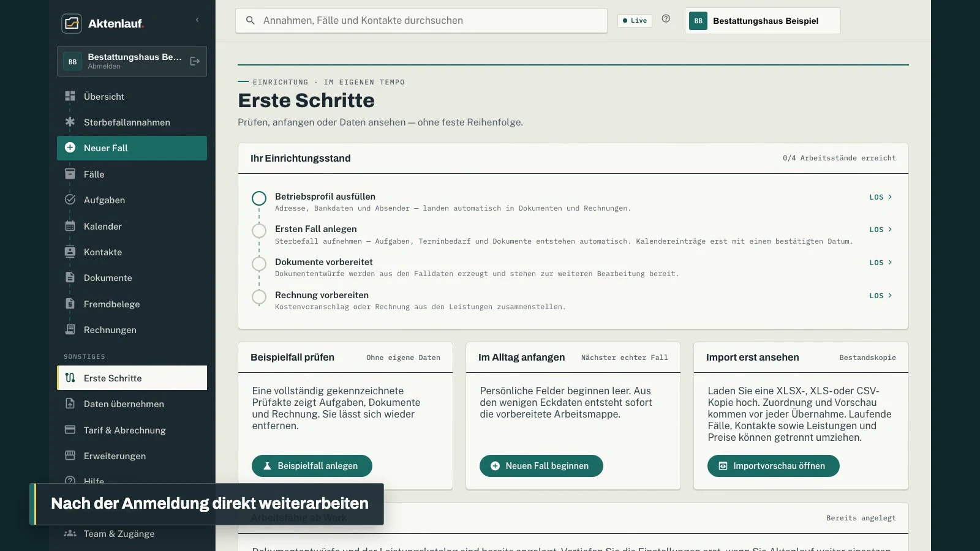Click the BB avatar in the top header

[698, 21]
